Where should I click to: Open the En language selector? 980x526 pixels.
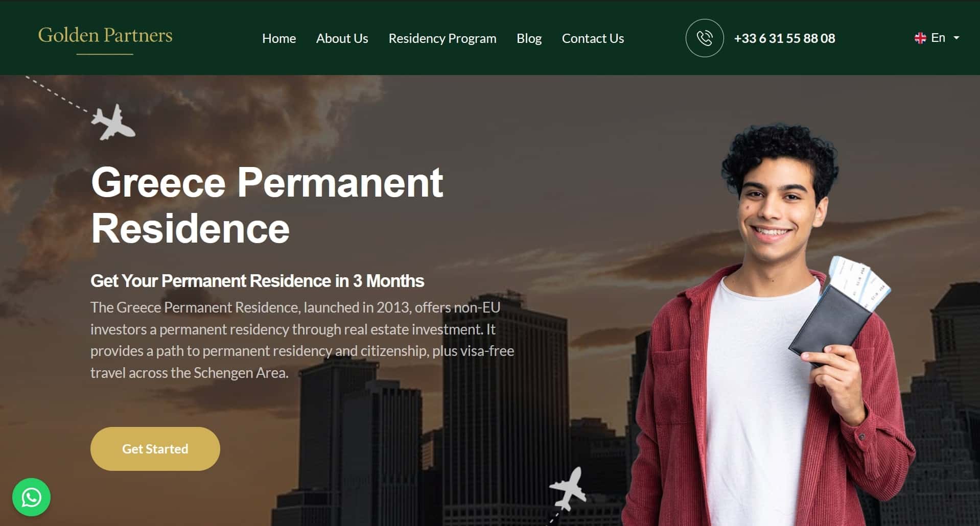(x=937, y=38)
